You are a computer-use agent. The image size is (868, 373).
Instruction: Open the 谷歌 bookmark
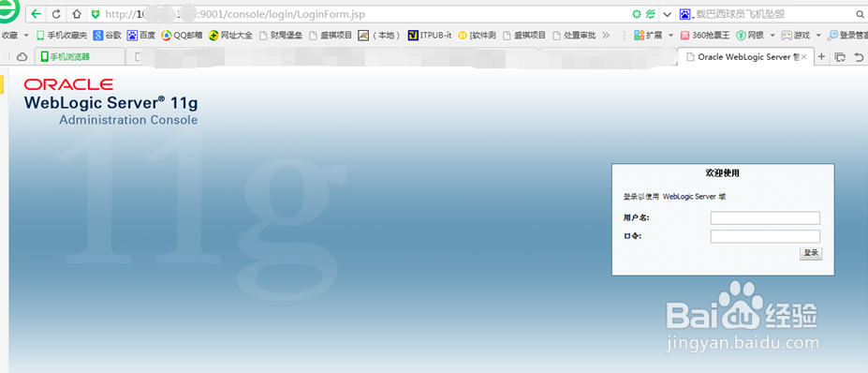tap(107, 36)
